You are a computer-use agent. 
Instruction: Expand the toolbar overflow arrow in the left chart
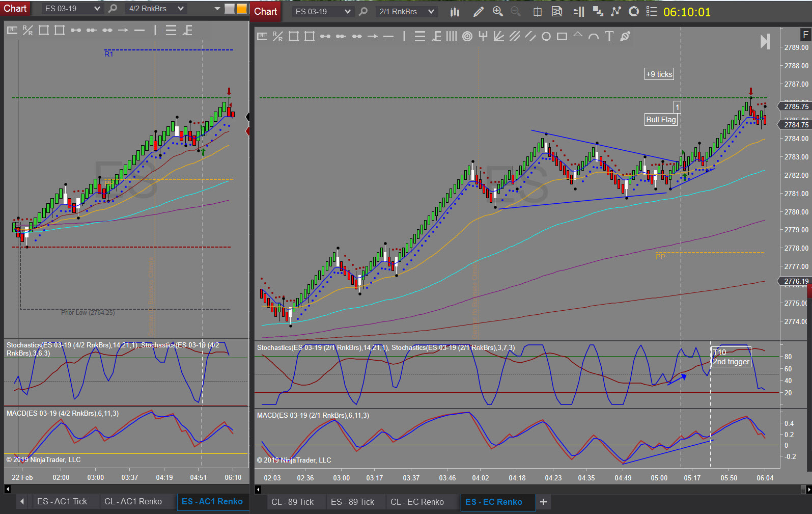pos(217,9)
